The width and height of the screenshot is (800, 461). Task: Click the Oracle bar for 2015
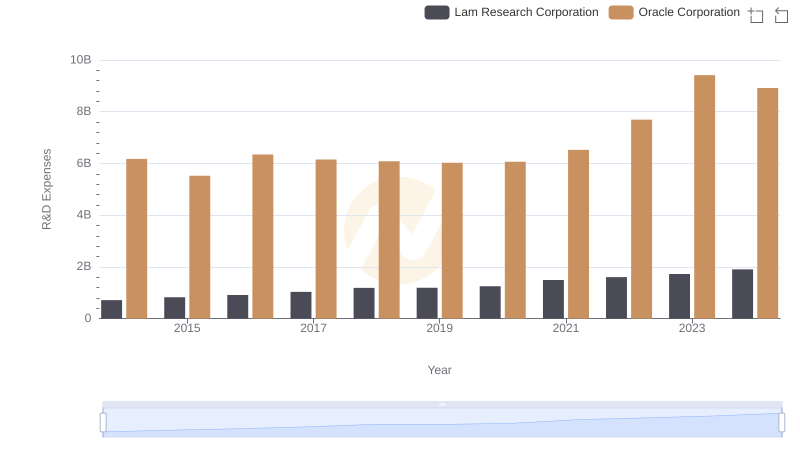click(x=199, y=247)
